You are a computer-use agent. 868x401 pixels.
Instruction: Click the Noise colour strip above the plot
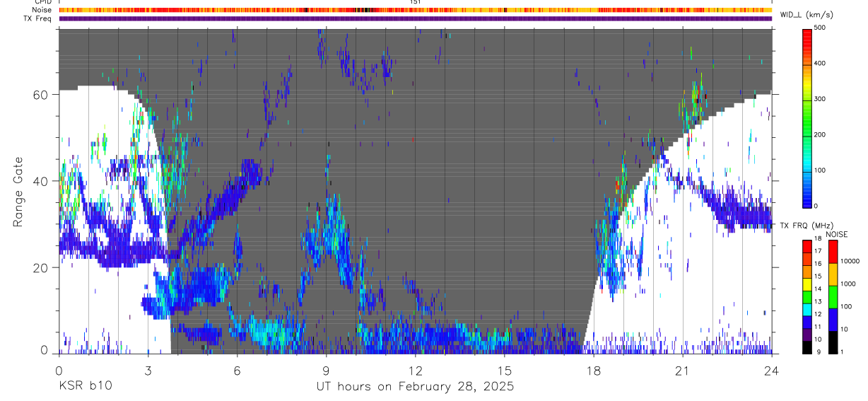coord(415,10)
